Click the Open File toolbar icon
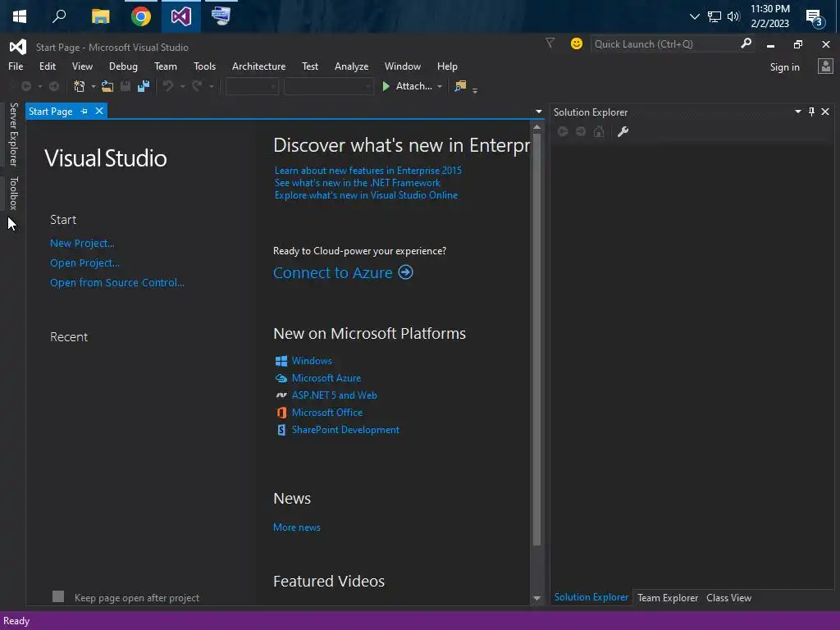 pos(107,86)
